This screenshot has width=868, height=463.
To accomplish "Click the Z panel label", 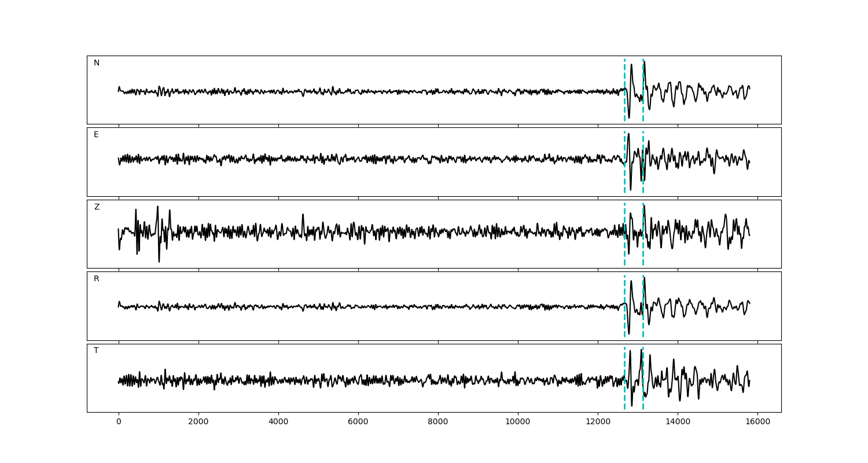I will click(97, 207).
